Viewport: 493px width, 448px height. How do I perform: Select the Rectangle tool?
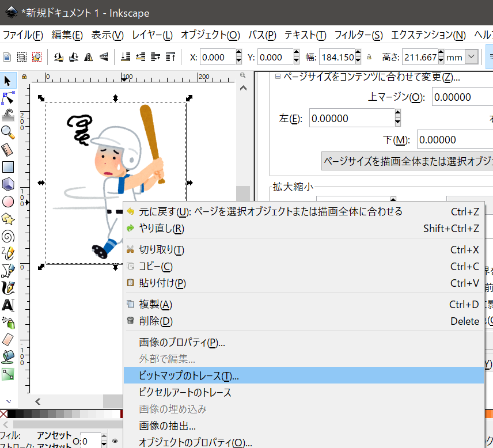[x=7, y=167]
